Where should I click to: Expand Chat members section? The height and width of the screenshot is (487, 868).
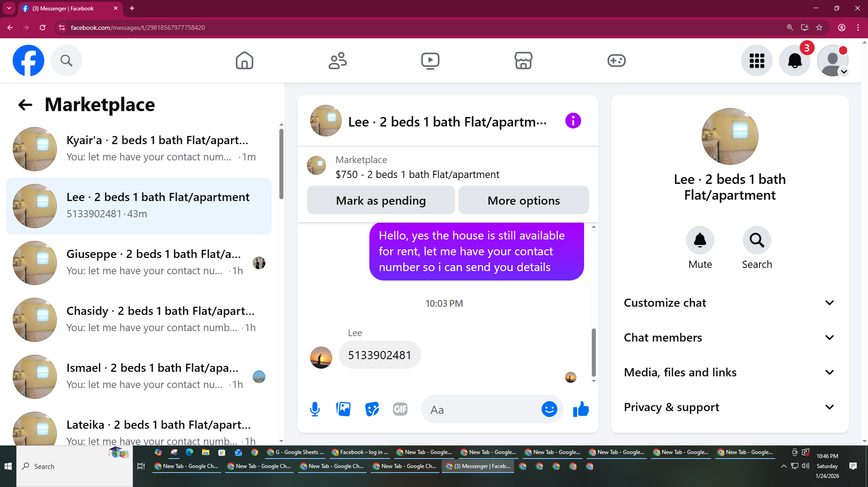[x=729, y=337]
